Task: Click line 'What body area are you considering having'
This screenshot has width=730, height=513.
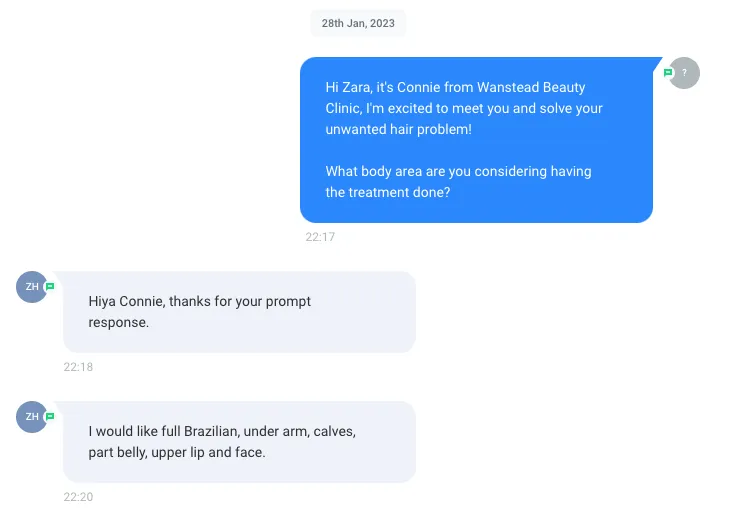Action: (458, 171)
